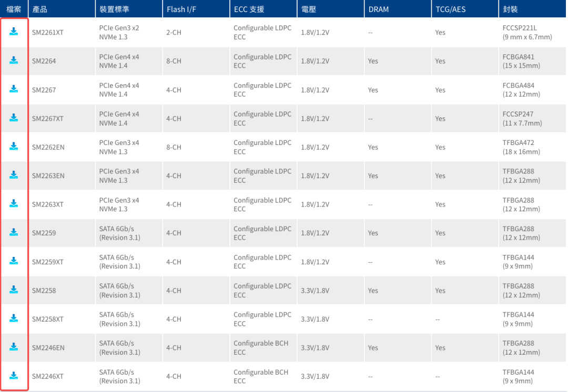Viewport: 568px width, 392px height.
Task: Download the SM2258XT file
Action: (x=14, y=318)
